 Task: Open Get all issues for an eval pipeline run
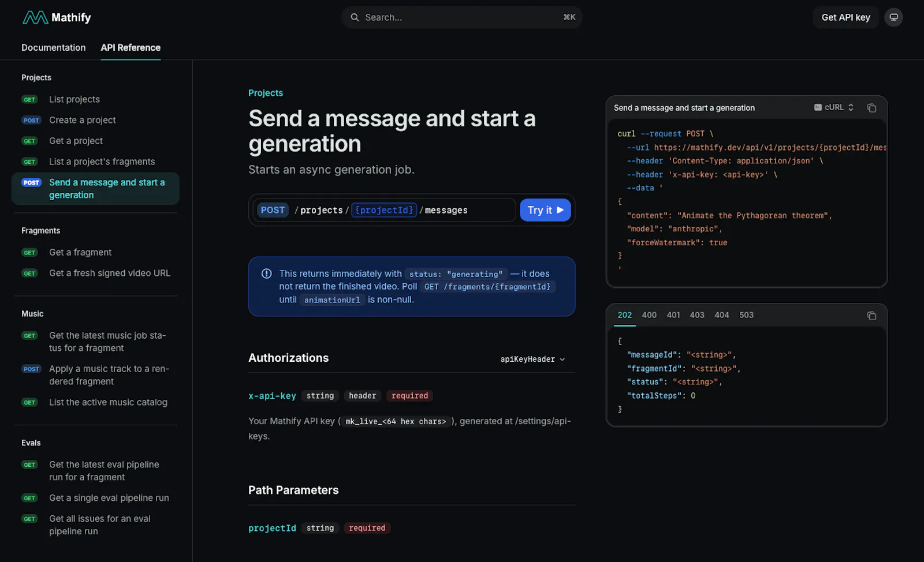95,525
